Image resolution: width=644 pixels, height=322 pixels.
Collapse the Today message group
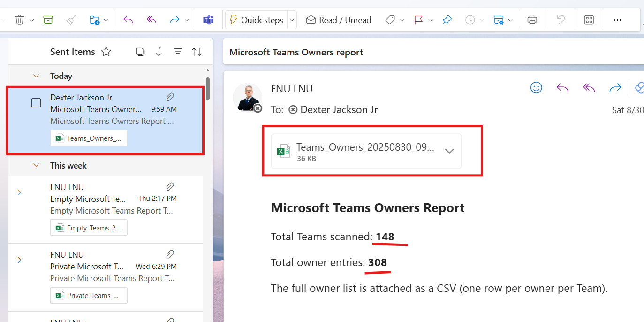pos(36,76)
